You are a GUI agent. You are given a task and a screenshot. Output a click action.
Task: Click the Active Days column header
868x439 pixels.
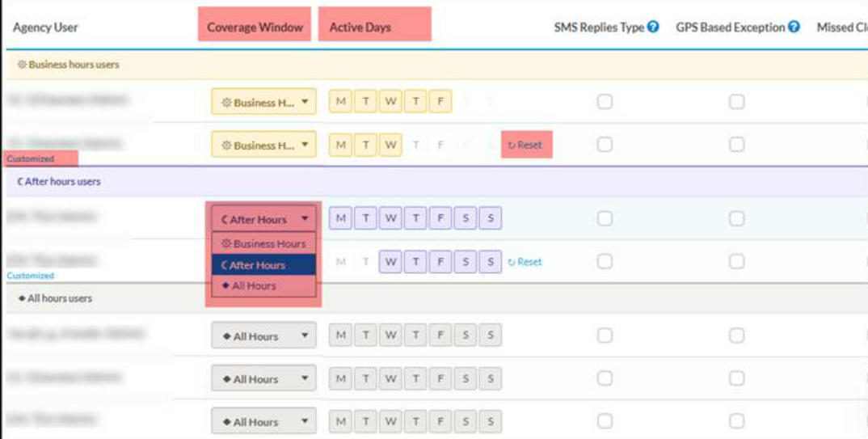pos(360,27)
